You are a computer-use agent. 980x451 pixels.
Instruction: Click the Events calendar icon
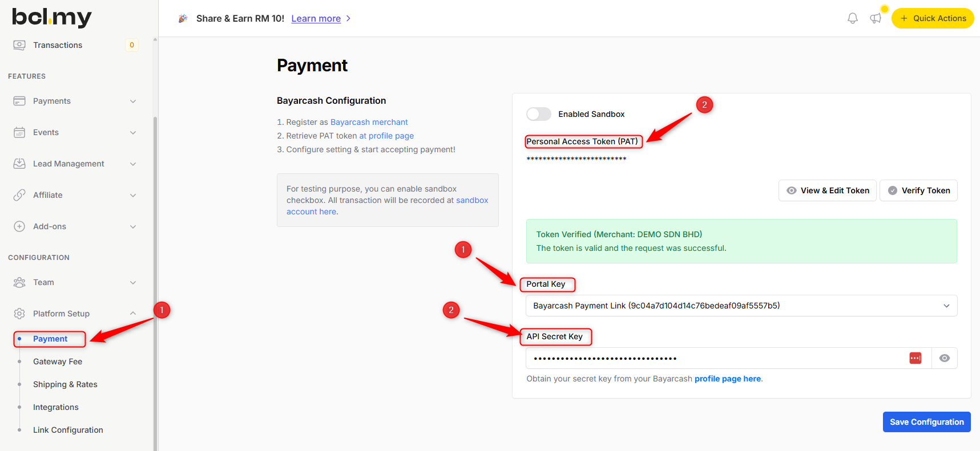point(19,132)
